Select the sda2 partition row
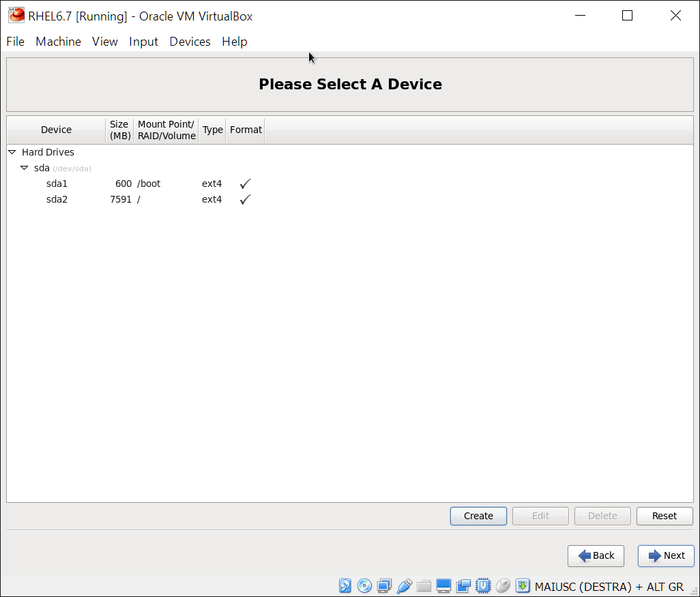 [350, 199]
